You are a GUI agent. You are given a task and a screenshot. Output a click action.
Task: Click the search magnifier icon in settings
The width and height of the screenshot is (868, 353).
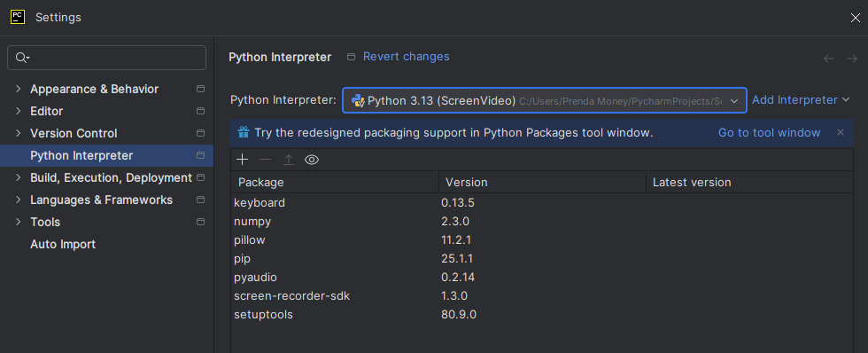pyautogui.click(x=22, y=58)
